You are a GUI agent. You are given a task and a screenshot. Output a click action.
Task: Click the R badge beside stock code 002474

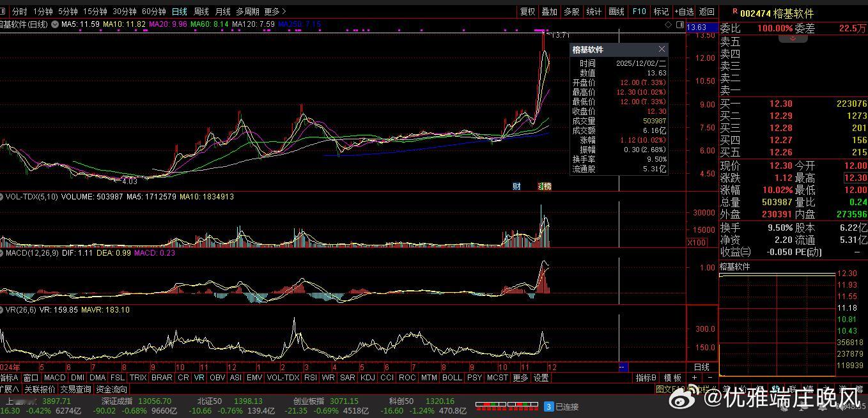(x=734, y=12)
